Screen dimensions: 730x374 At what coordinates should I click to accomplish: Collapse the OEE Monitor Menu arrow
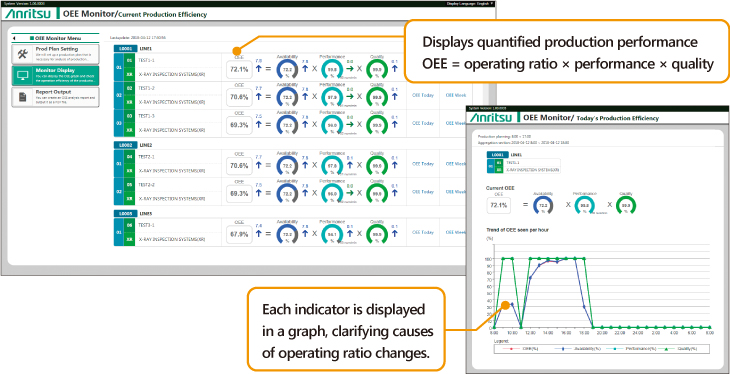coord(14,38)
